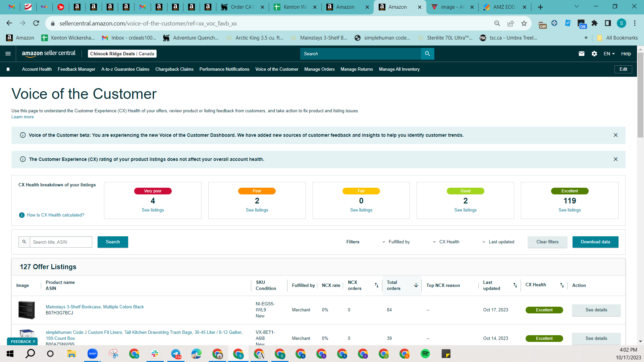Open Slack from the taskbar

coord(155,354)
